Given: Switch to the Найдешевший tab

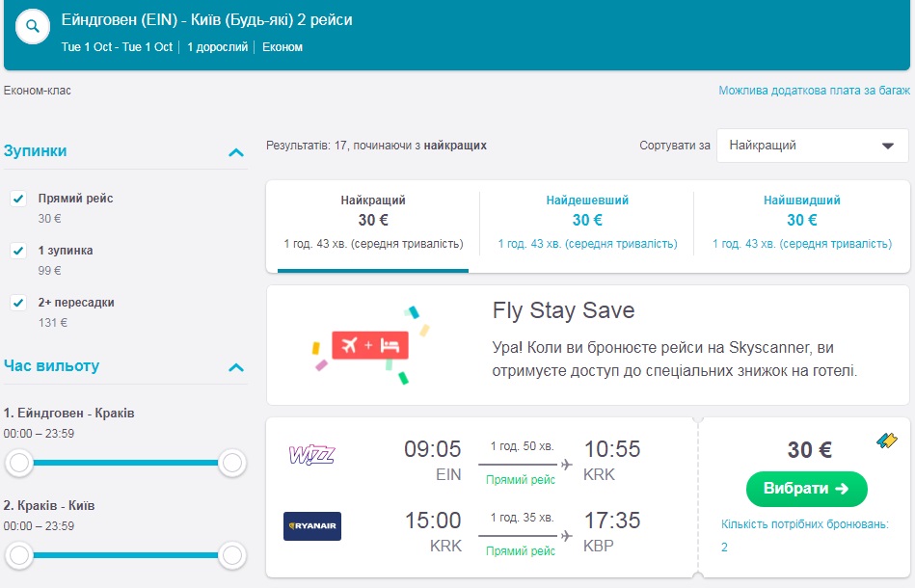Looking at the screenshot, I should 586,223.
